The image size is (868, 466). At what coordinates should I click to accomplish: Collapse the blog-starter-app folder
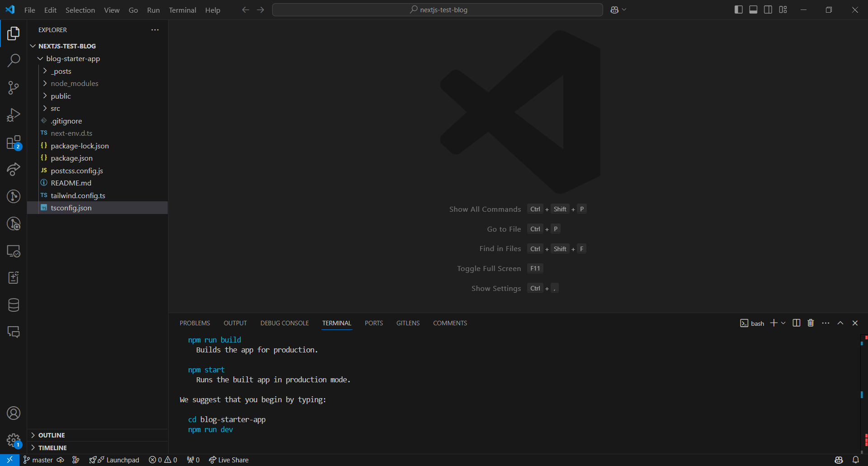coord(40,59)
